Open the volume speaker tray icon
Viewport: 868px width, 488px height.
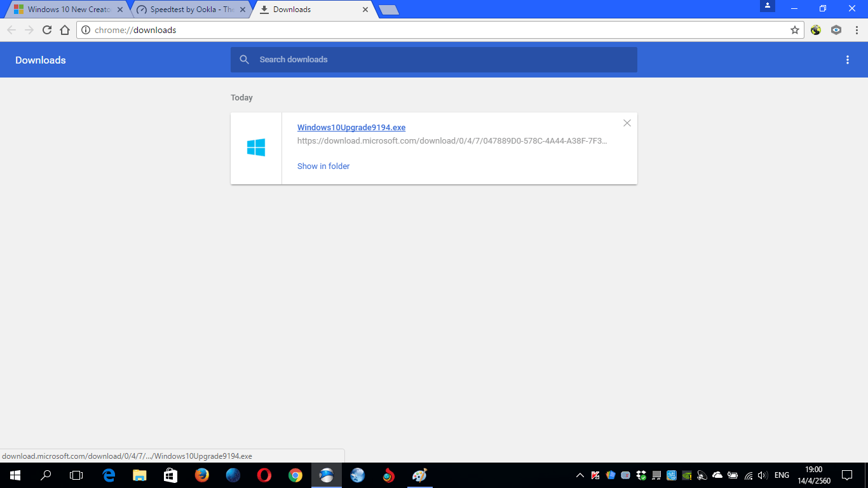[763, 475]
